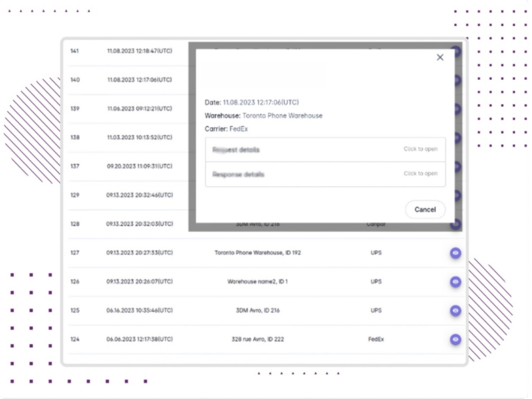Click Click to open beside Response details
Screen dimensions: 532x399
pyautogui.click(x=420, y=174)
